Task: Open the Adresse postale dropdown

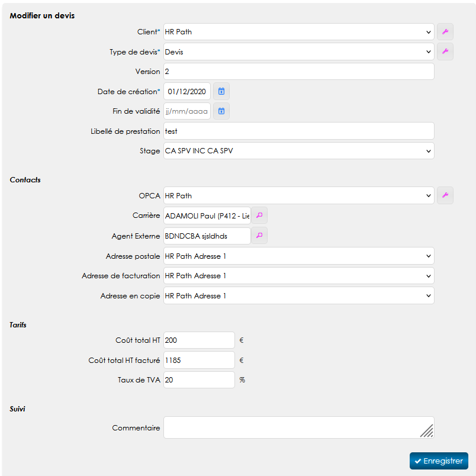Action: click(x=298, y=256)
